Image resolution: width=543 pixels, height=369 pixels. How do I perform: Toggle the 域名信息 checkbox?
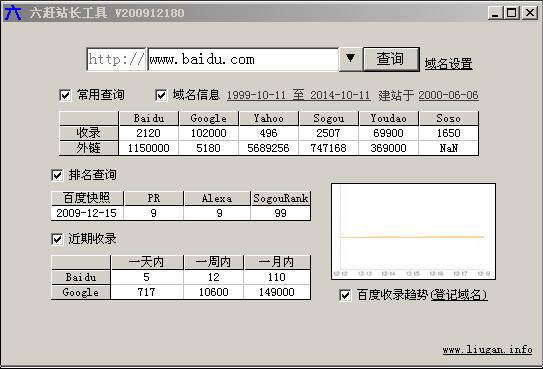pos(161,95)
